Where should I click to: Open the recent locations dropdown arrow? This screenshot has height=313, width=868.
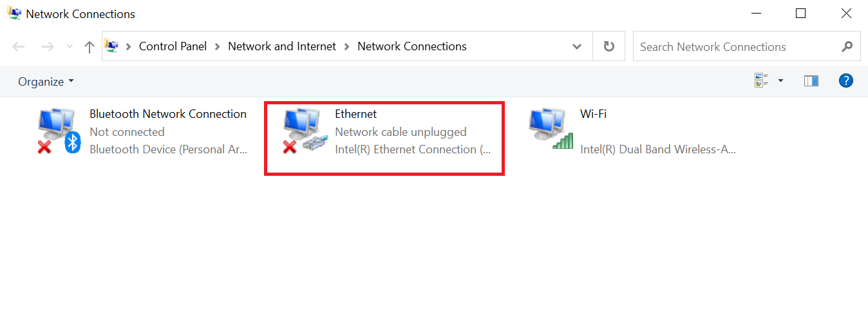(x=70, y=46)
